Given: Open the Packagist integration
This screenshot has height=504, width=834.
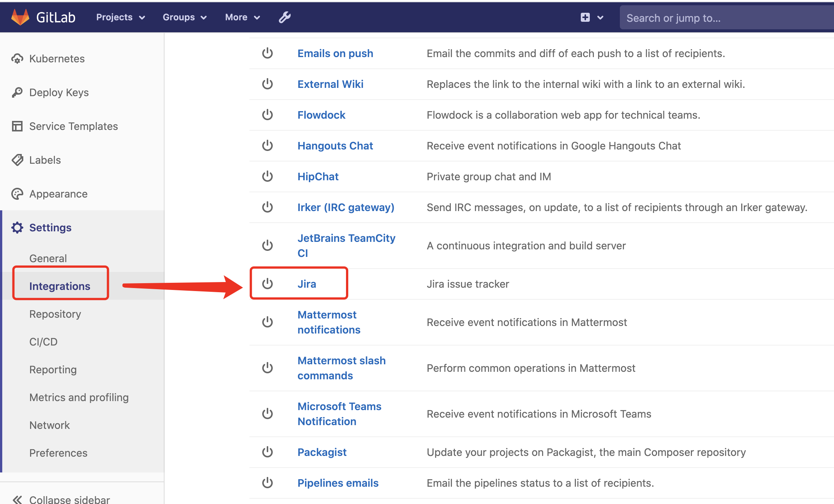Looking at the screenshot, I should click(322, 452).
